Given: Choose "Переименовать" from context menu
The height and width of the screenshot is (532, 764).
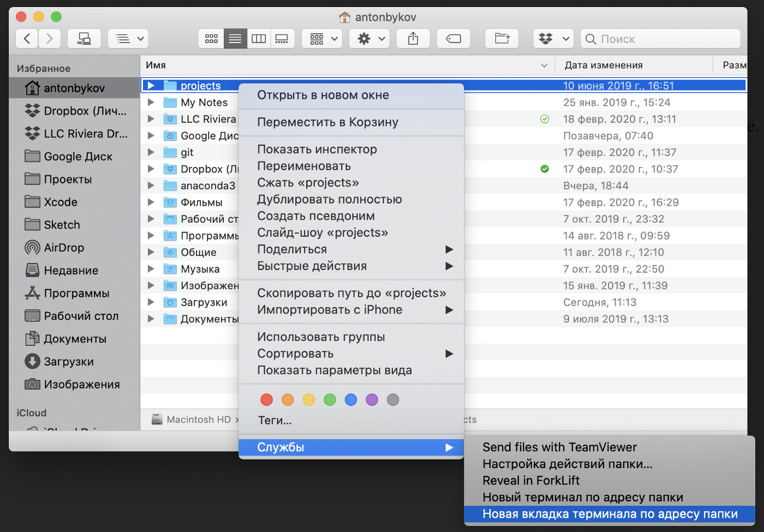Looking at the screenshot, I should [304, 166].
